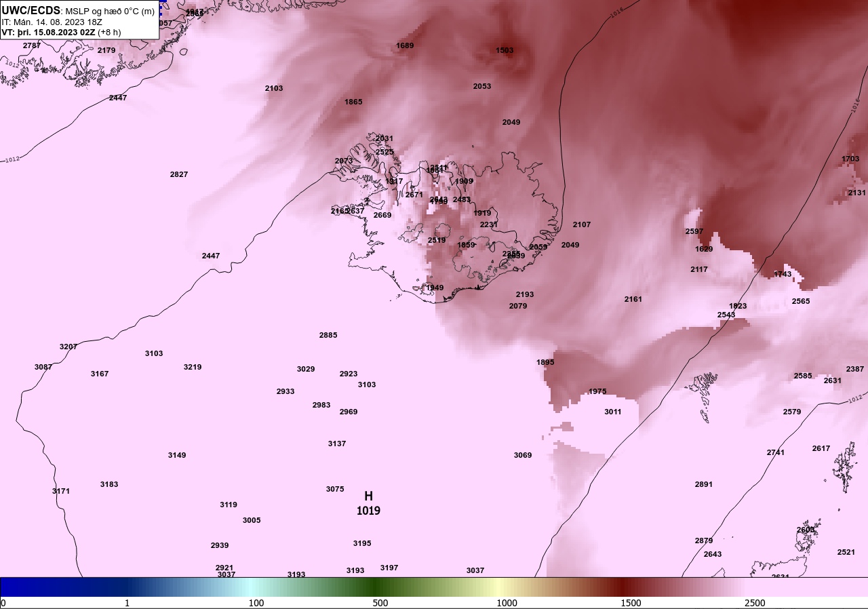Select the 2500 tick on the colour scale
Image resolution: width=868 pixels, height=609 pixels.
coord(755,603)
